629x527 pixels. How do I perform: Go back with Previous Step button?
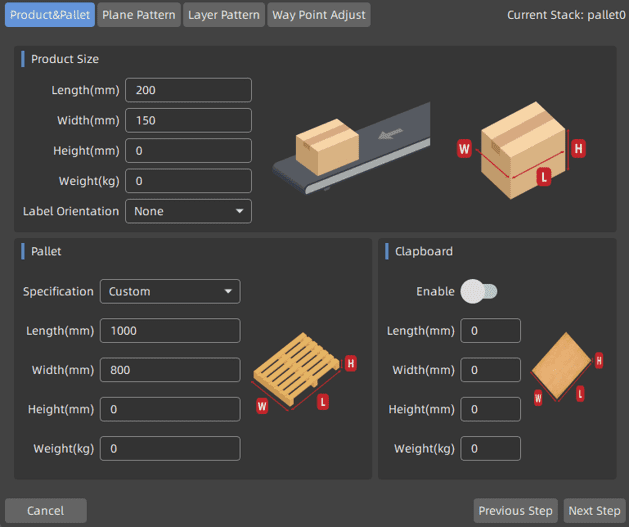515,511
